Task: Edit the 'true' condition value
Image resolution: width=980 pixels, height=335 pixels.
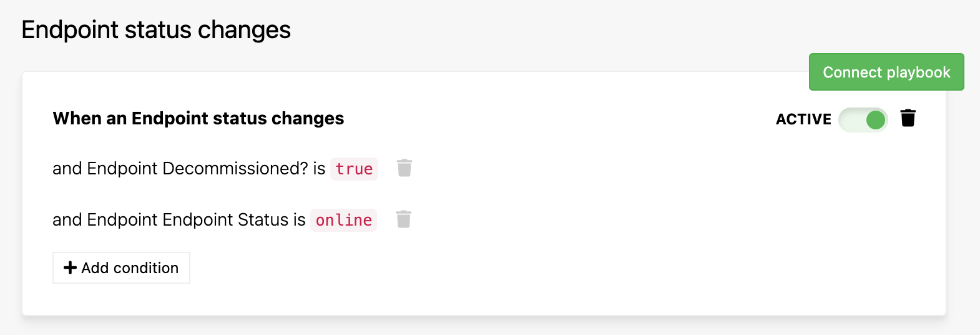Action: tap(354, 169)
